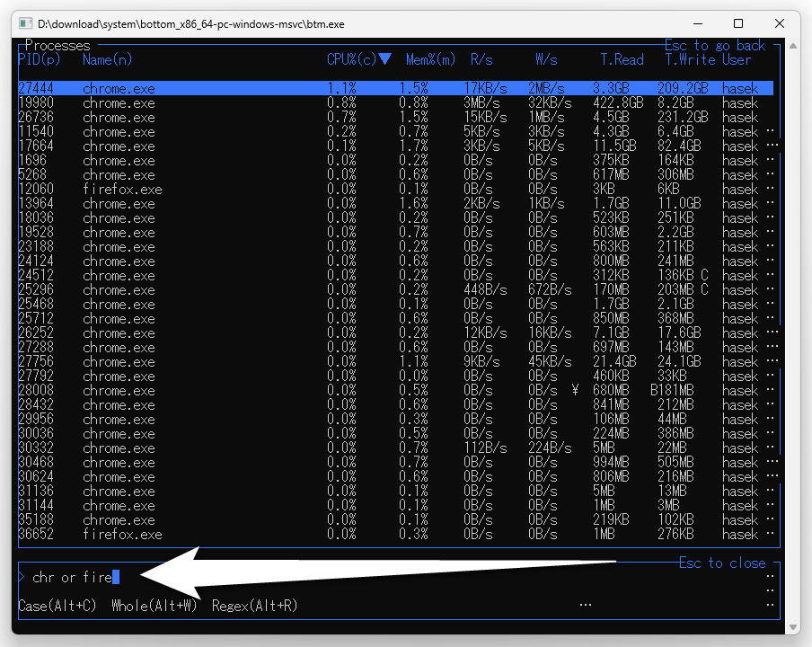Click the btm.exe window title icon
This screenshot has height=647, width=812.
(25, 24)
